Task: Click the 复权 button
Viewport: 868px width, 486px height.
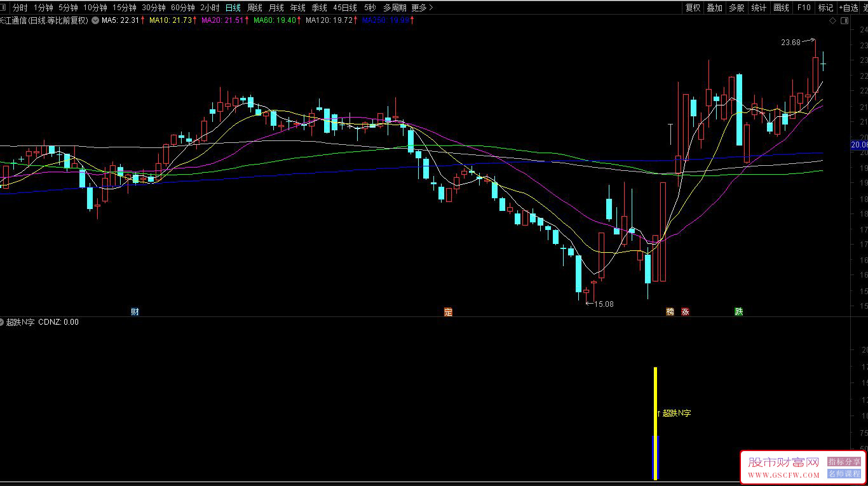Action: 693,8
